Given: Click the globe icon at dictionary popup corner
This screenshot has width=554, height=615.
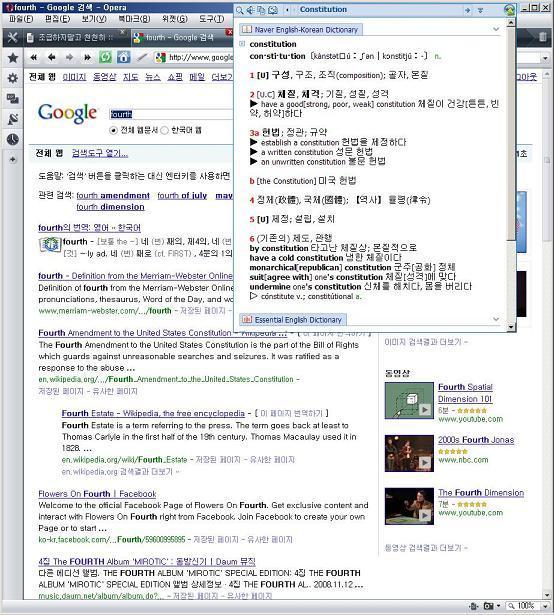Looking at the screenshot, I should 509,10.
